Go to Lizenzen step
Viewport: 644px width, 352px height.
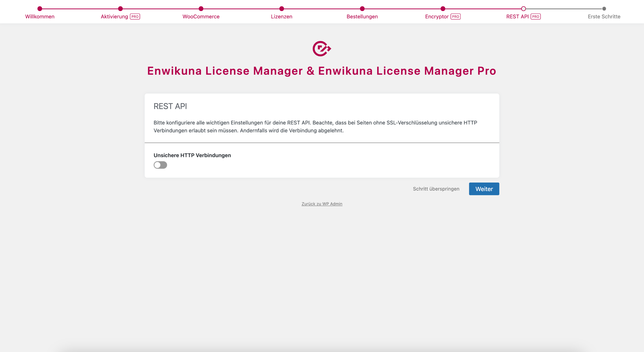[x=281, y=17]
